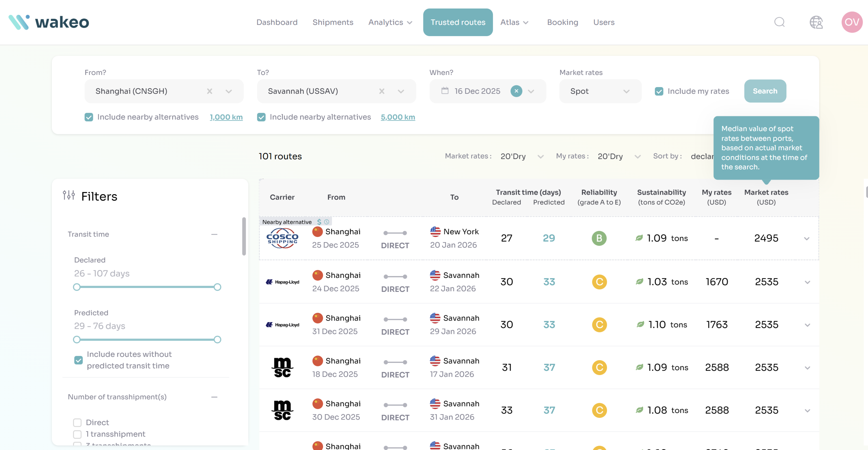Click the search magnifier icon in header
The height and width of the screenshot is (450, 868).
(x=779, y=22)
